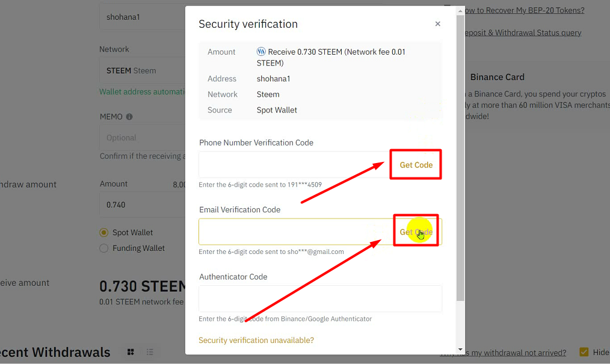Screen dimensions: 610x364
Task: Click the STEEM coin icon in Amount row
Action: point(261,52)
